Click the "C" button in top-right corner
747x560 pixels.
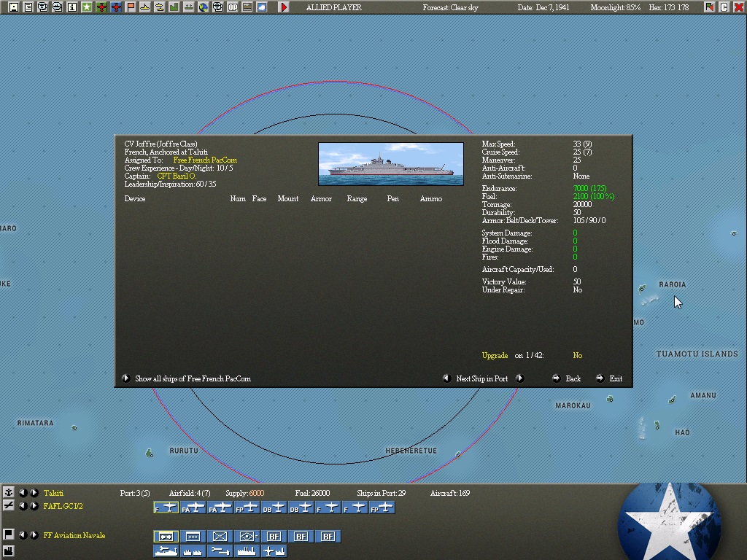[724, 7]
